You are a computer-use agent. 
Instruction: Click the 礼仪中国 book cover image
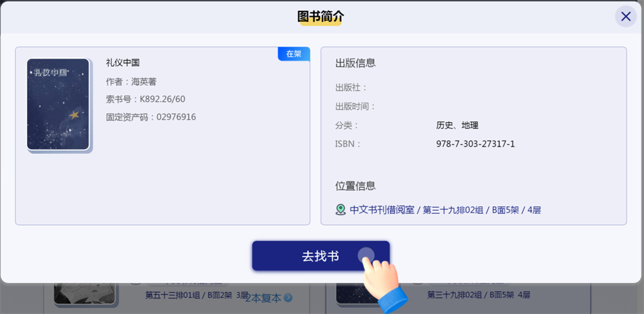point(58,104)
